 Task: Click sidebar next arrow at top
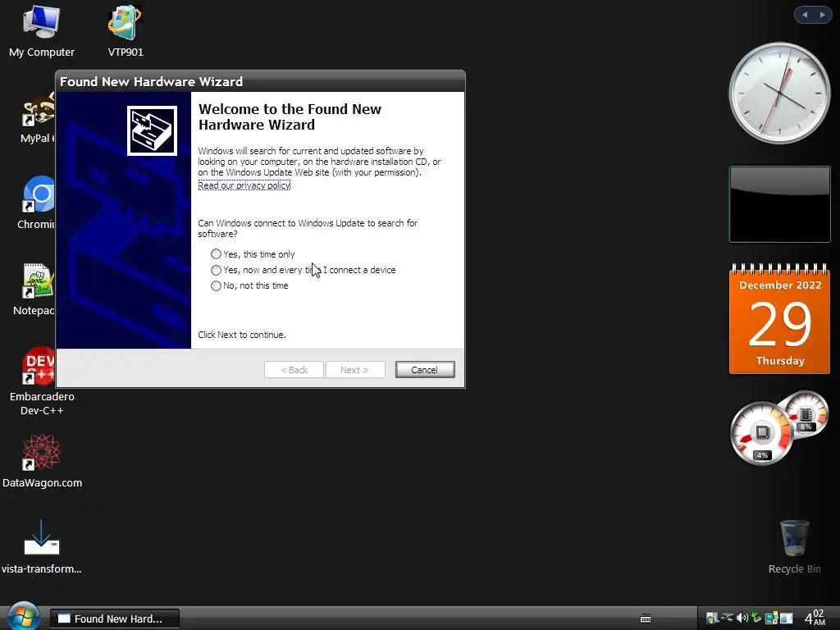822,15
